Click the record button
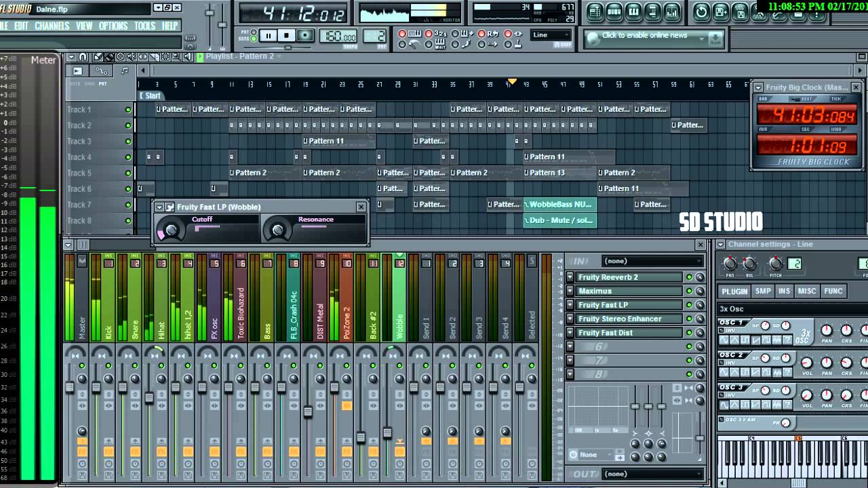This screenshot has width=868, height=488. (x=305, y=35)
